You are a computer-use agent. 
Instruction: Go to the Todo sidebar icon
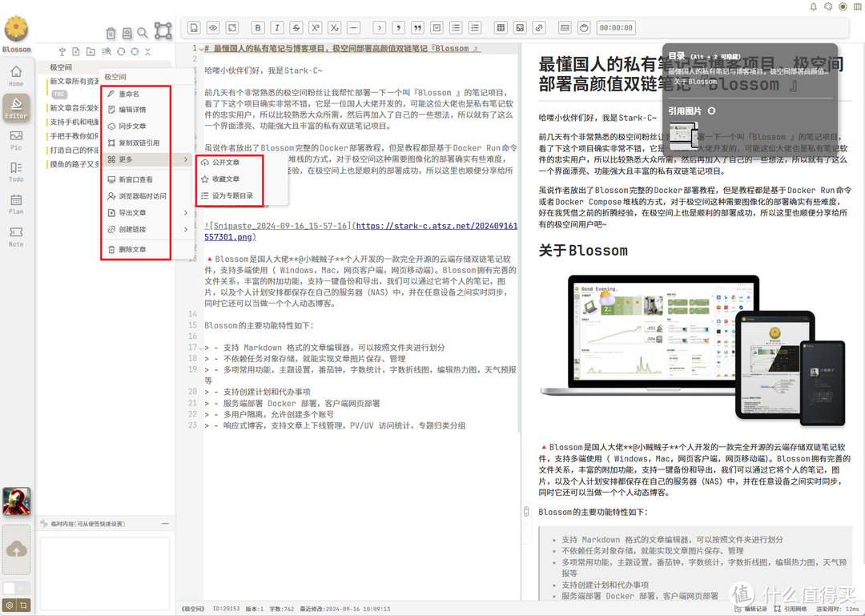tap(16, 172)
